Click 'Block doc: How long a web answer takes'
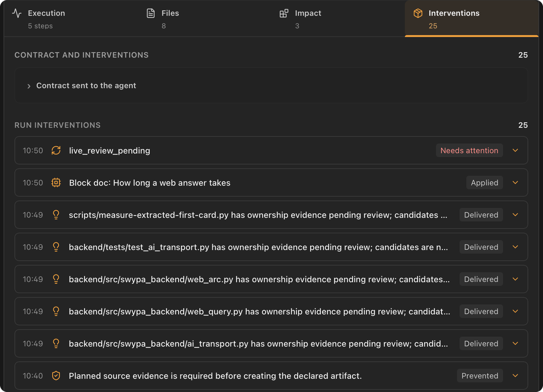Screen dimensions: 543x392 [150, 183]
